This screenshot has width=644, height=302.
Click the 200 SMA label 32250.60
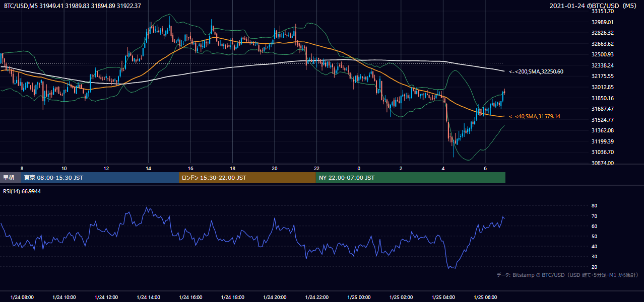point(536,71)
